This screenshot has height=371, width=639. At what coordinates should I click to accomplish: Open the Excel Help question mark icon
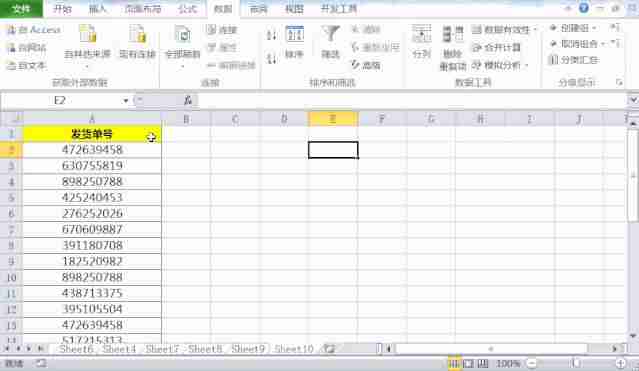click(584, 8)
